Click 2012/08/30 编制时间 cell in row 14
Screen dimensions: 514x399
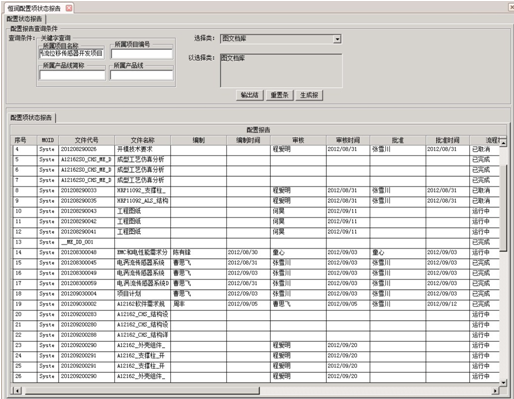click(x=248, y=253)
